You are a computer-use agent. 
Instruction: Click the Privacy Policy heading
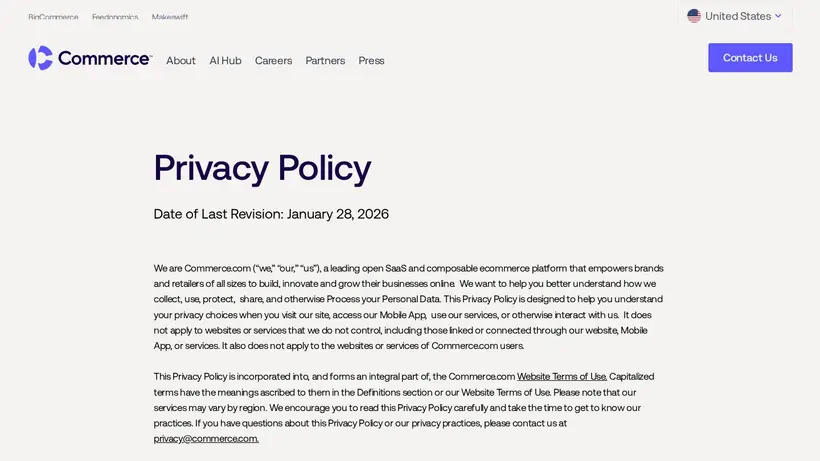click(x=263, y=168)
